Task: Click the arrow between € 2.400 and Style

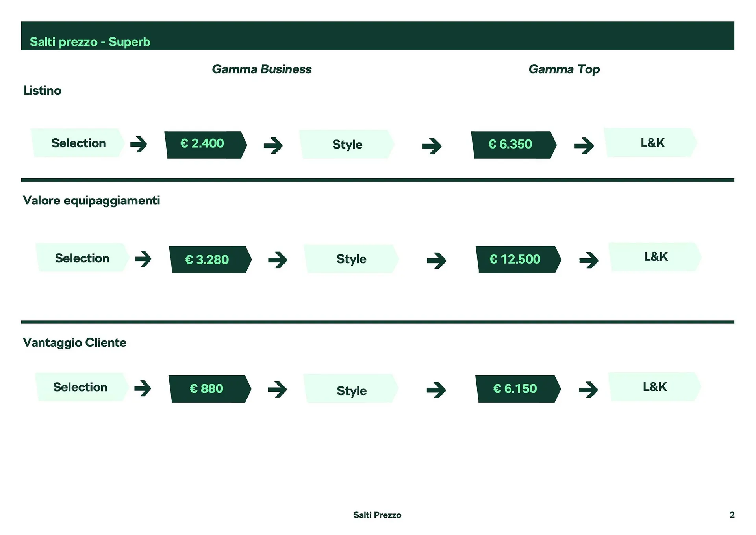Action: tap(273, 145)
